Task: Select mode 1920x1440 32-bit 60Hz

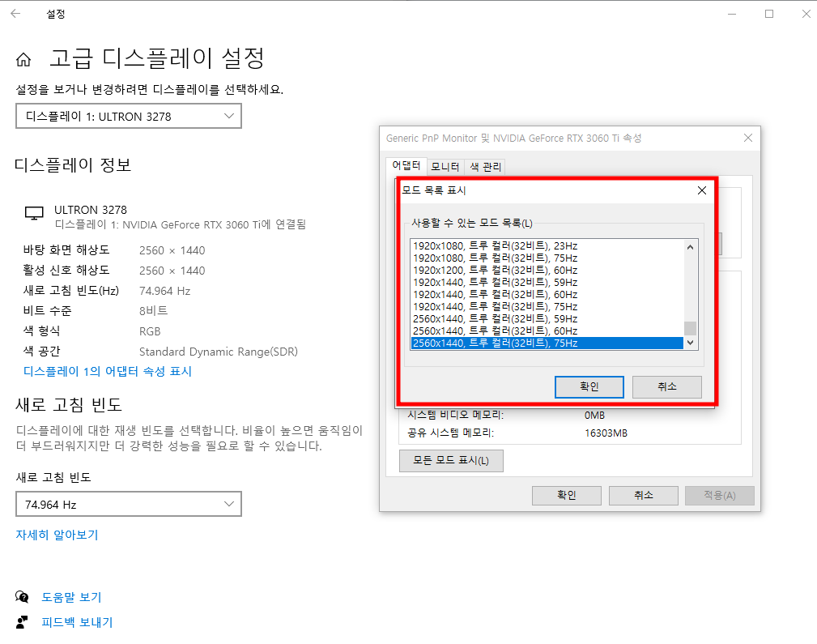Action: 547,295
